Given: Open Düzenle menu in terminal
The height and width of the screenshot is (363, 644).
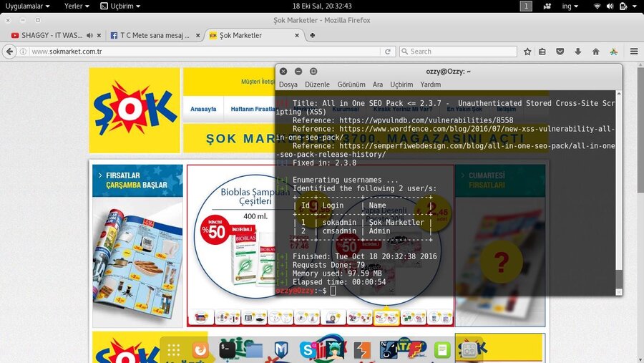Looking at the screenshot, I should pos(317,84).
